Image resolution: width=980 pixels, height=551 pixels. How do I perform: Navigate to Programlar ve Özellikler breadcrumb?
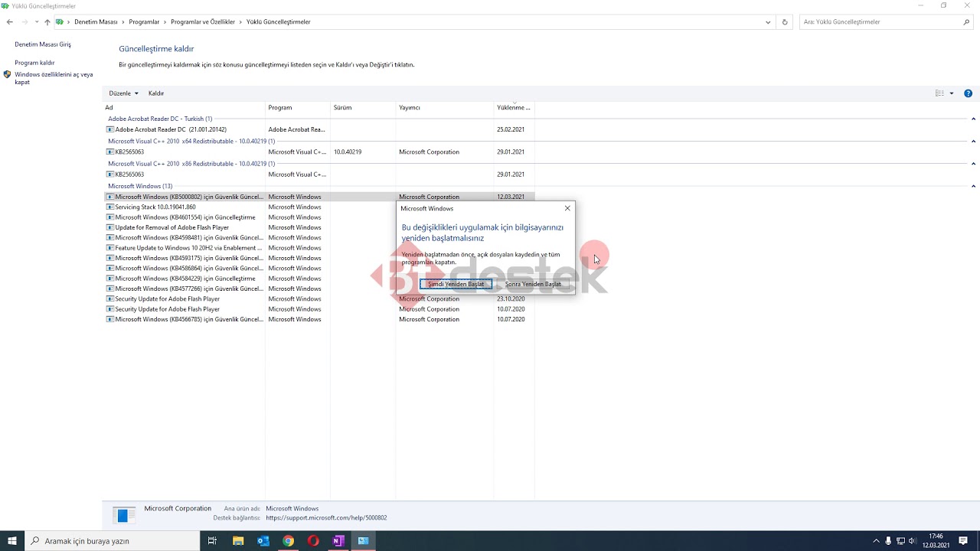click(203, 22)
